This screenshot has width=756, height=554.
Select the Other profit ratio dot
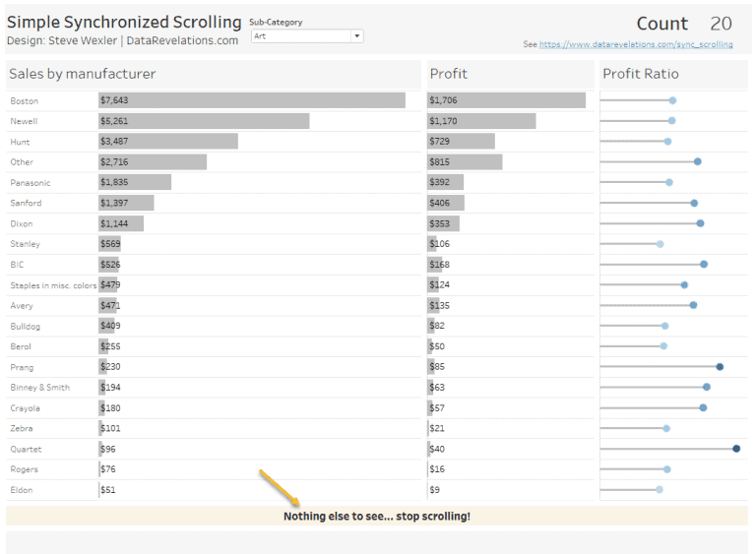(x=698, y=161)
